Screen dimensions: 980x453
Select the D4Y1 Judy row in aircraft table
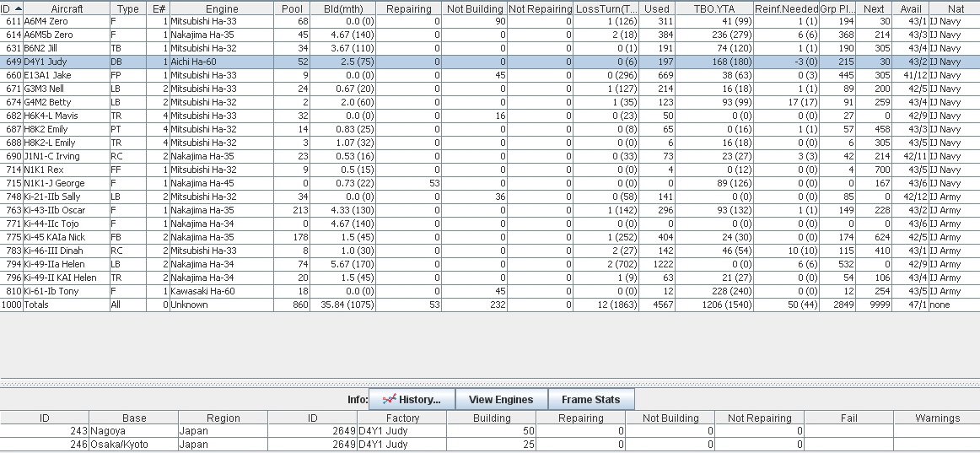point(490,62)
